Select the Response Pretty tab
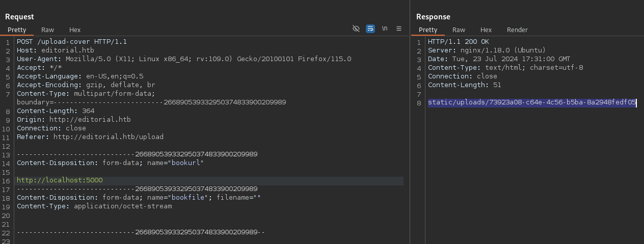This screenshot has height=244, width=644. click(428, 30)
